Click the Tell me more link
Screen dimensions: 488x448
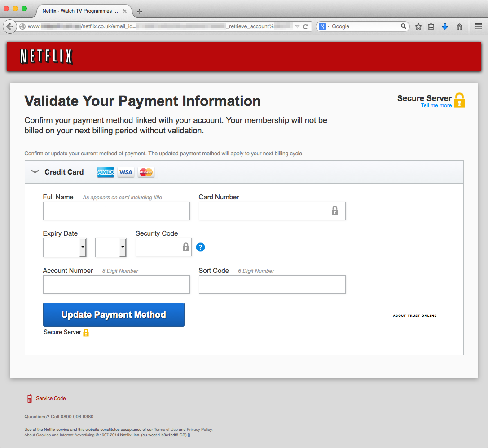pyautogui.click(x=436, y=105)
